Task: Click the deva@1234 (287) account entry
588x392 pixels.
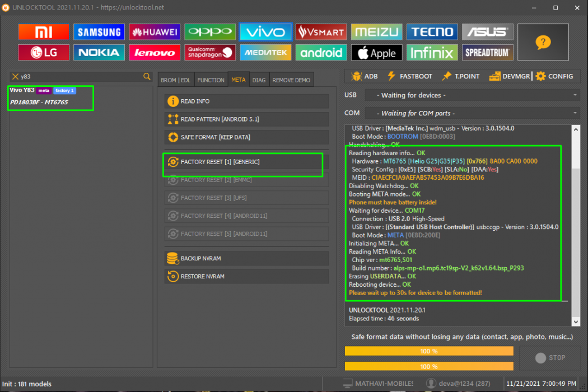Action: tap(458, 384)
